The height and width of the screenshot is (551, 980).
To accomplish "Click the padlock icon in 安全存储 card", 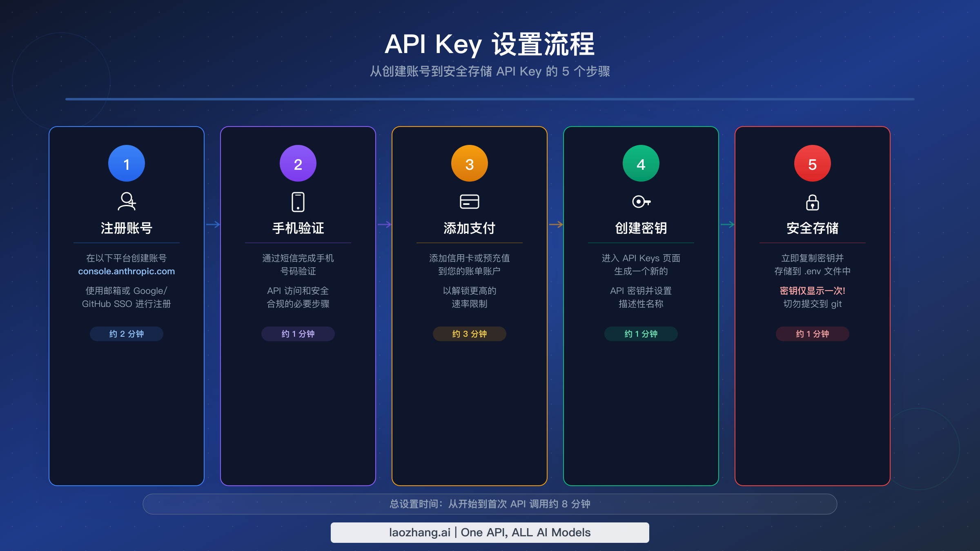I will [x=813, y=202].
